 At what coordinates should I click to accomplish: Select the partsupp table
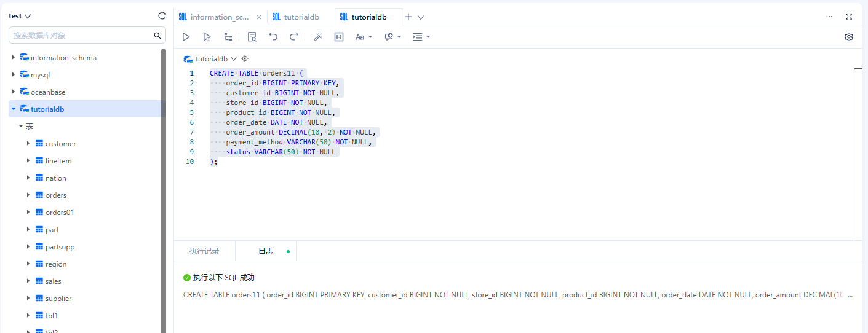[x=60, y=247]
